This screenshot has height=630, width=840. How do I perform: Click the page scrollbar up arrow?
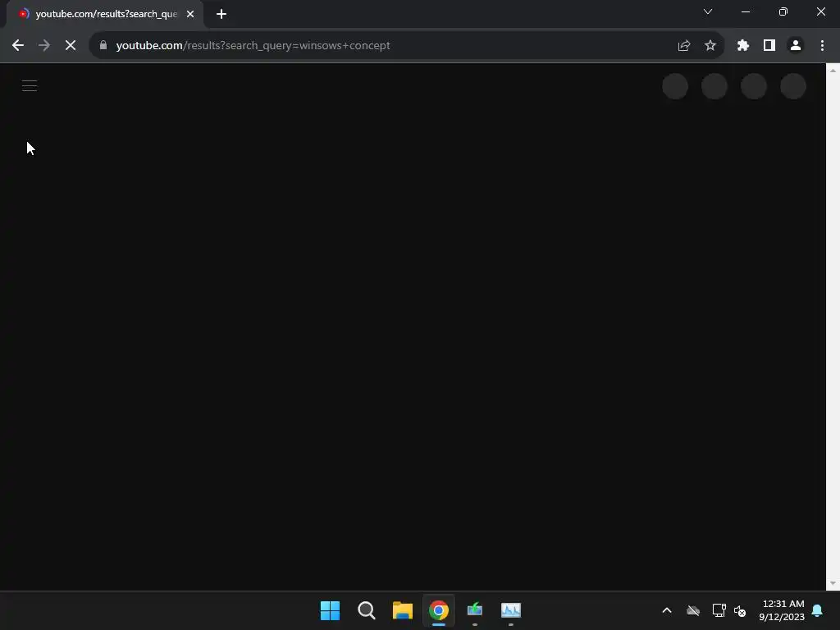(833, 71)
